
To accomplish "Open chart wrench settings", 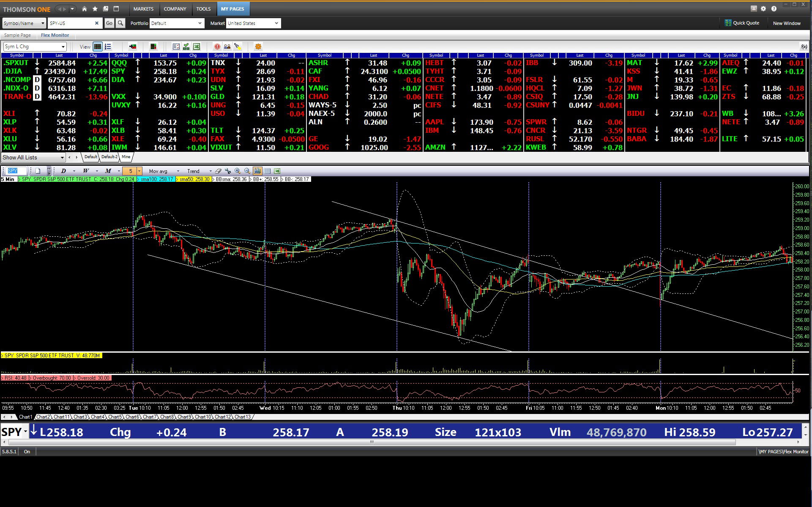I will [228, 171].
